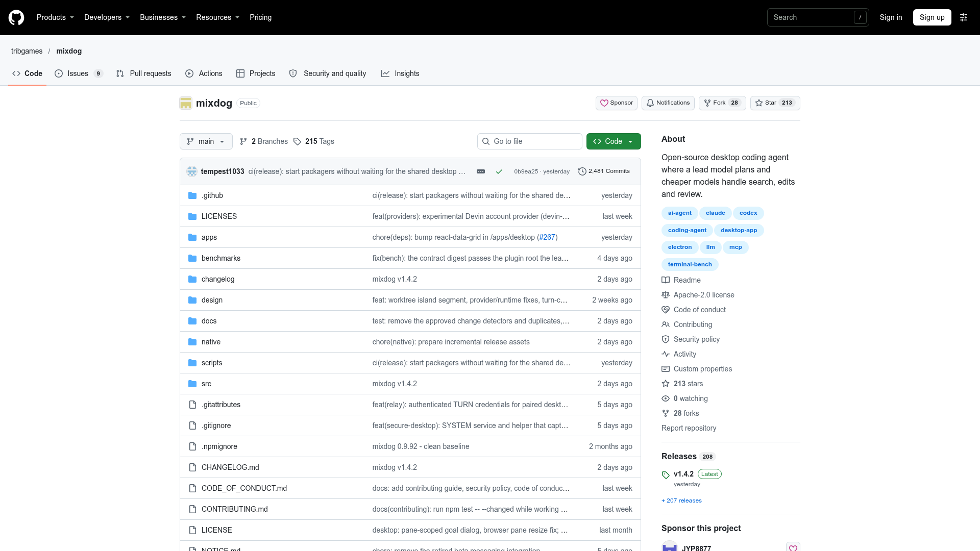980x551 pixels.
Task: Click the mixdog repository avatar icon
Action: 186,103
